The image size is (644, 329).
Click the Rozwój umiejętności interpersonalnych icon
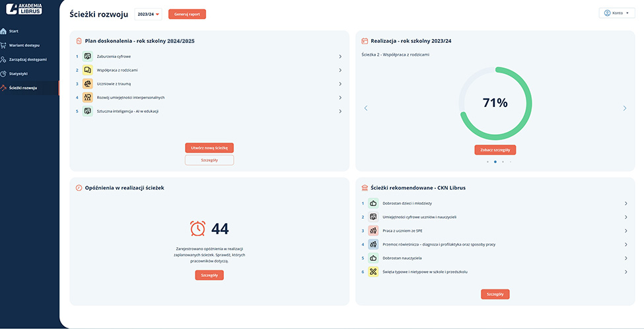pos(87,97)
